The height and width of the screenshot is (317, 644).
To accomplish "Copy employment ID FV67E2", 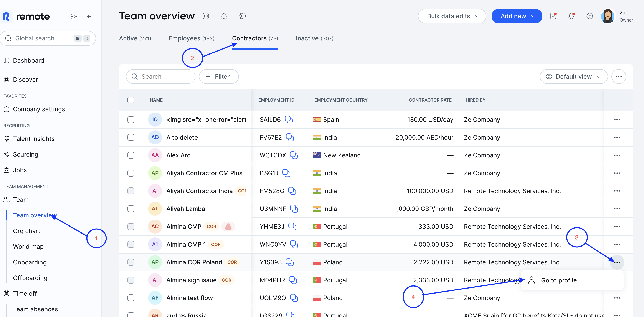I will coord(290,137).
